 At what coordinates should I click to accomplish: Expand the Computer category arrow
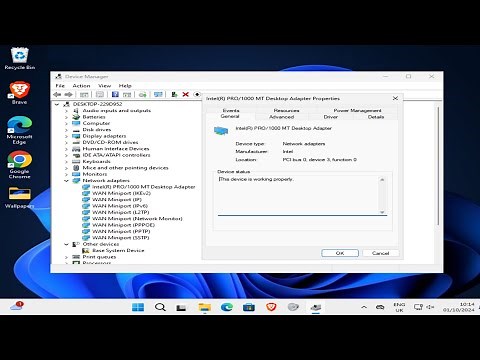tap(66, 123)
